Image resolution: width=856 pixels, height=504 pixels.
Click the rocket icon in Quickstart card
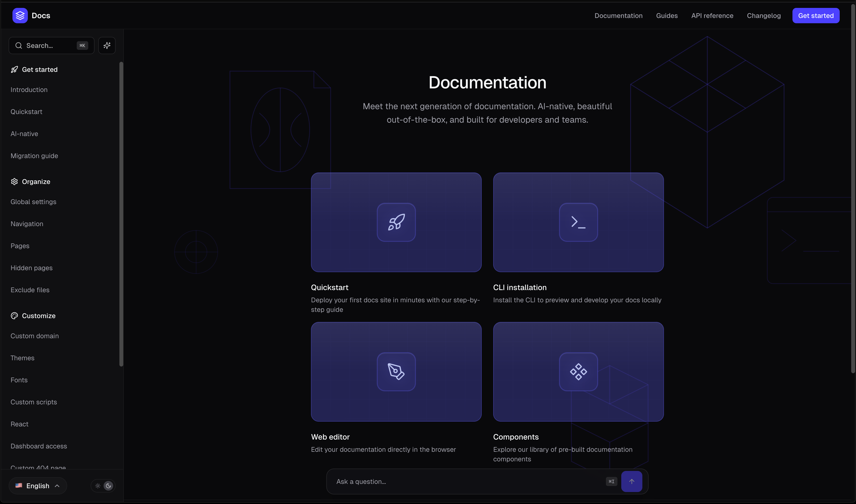pos(396,223)
